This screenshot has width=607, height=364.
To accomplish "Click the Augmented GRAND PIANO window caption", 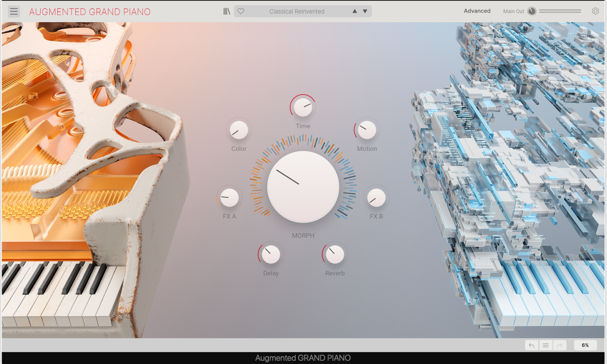I will 303,358.
